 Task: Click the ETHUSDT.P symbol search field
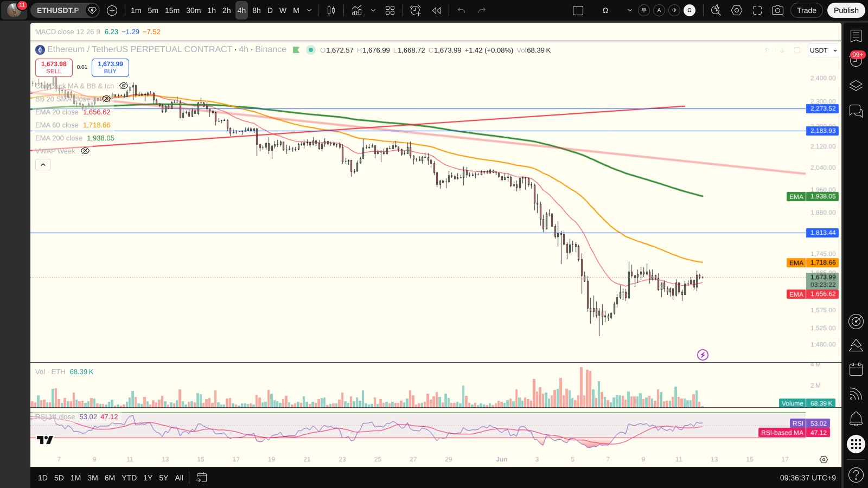[58, 10]
